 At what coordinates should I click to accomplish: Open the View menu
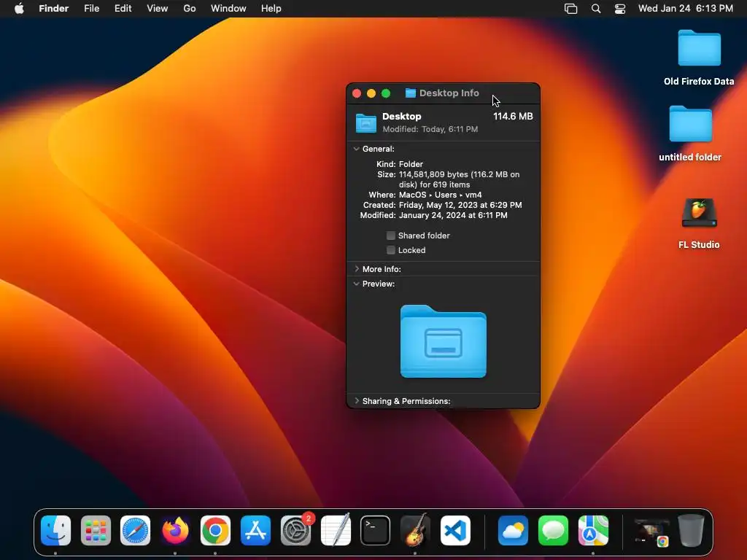(158, 9)
